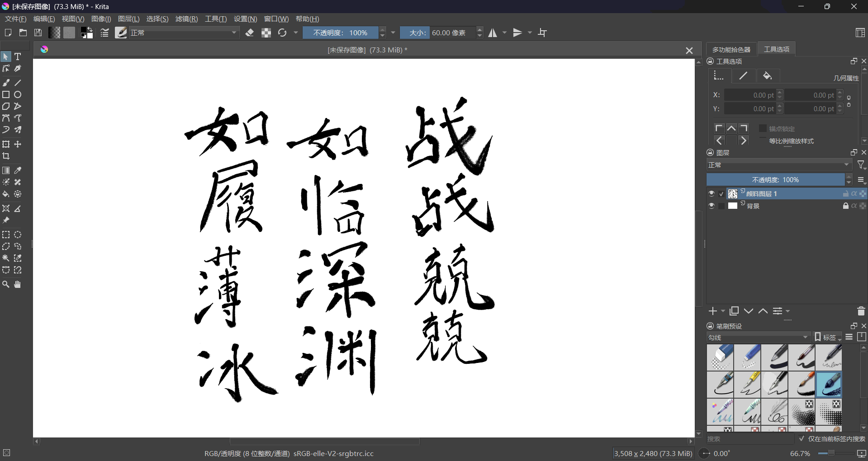Screen dimensions: 868x461
Task: Open the layer blending mode dropdown
Action: tap(778, 165)
